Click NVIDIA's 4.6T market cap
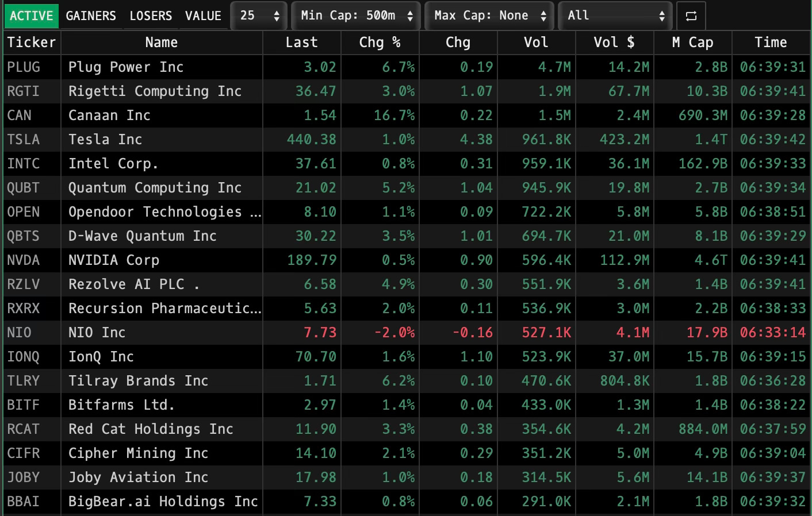Screen dimensions: 812x516 pyautogui.click(x=711, y=260)
